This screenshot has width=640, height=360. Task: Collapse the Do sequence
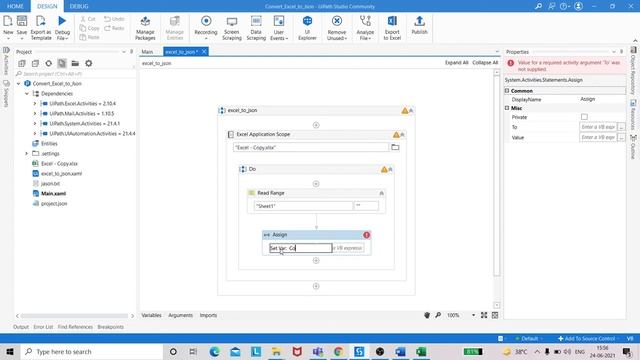[x=390, y=169]
